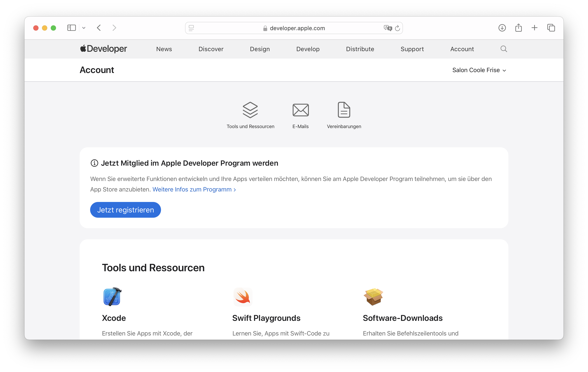Click the Jetzt Mitglied im Apple Developer Program heading

tap(189, 163)
